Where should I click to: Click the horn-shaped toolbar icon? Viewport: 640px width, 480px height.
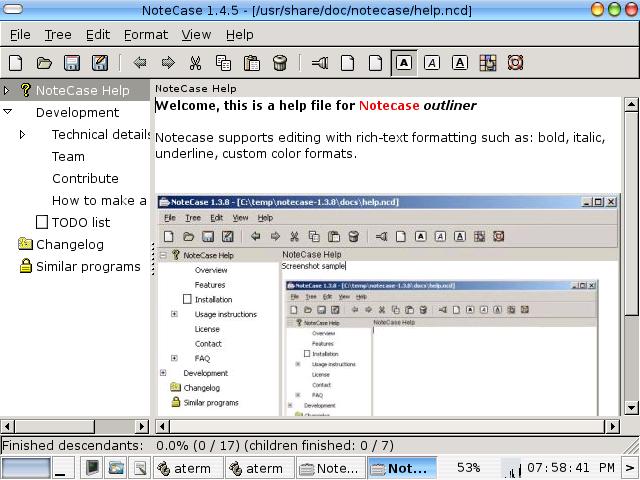(320, 63)
